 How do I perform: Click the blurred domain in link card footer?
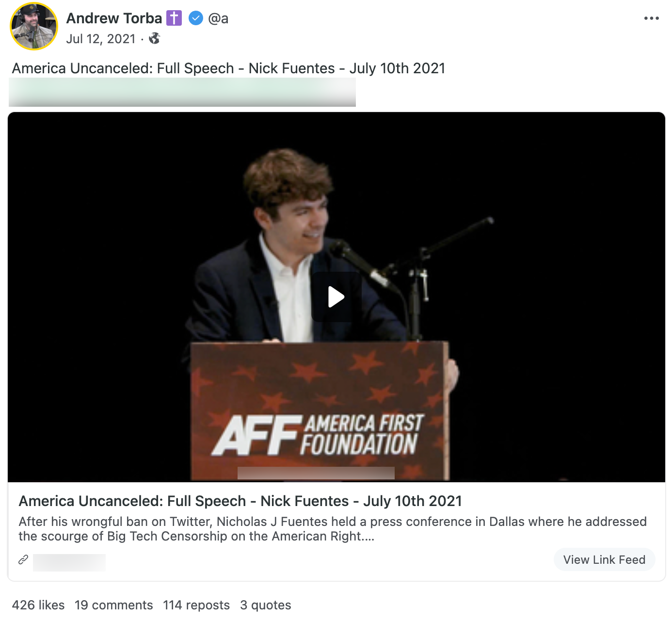(69, 562)
